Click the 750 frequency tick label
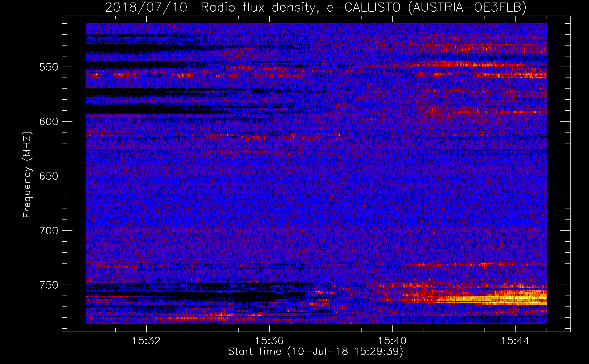 [x=49, y=285]
